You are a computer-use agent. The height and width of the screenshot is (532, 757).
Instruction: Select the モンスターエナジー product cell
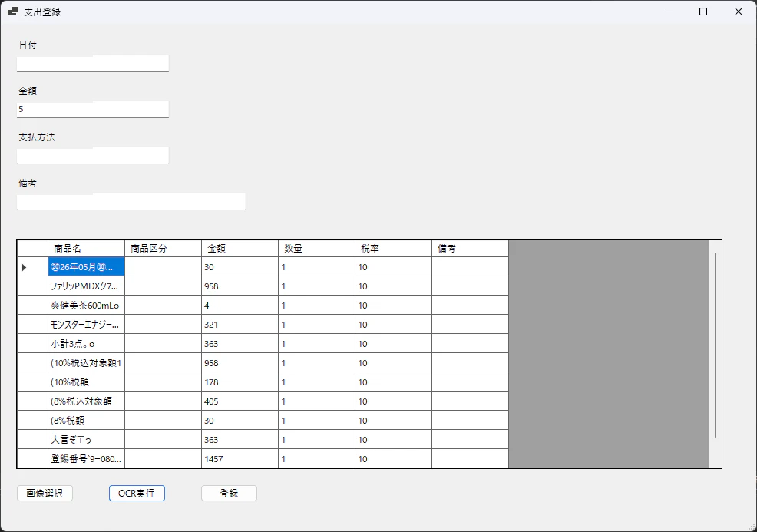tap(87, 325)
